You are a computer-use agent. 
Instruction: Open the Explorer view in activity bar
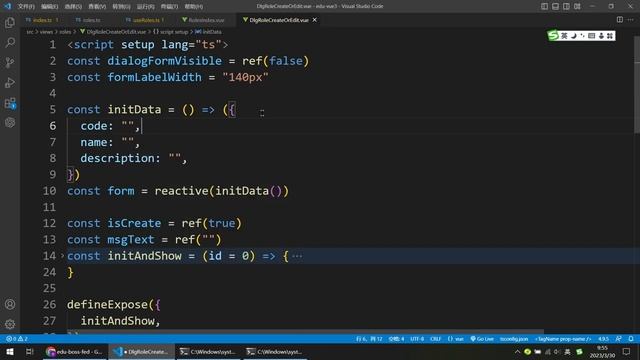[x=10, y=22]
